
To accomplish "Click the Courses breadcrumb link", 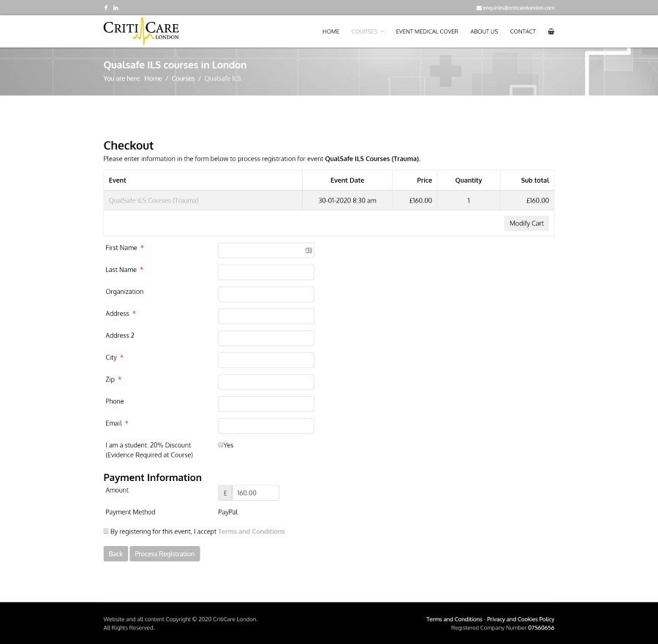I will pyautogui.click(x=183, y=78).
